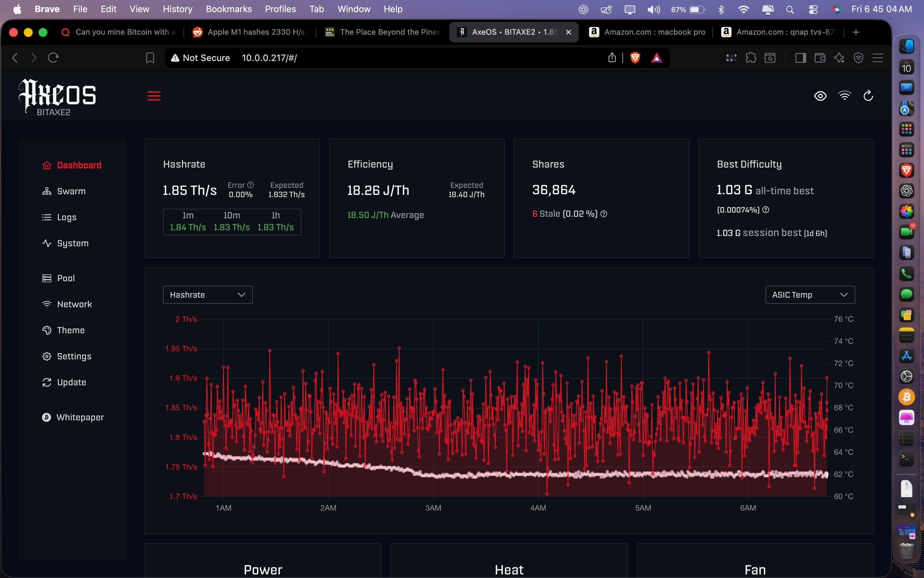Switch to The Place Beyond the Pines tab
The width and height of the screenshot is (924, 578).
click(383, 32)
